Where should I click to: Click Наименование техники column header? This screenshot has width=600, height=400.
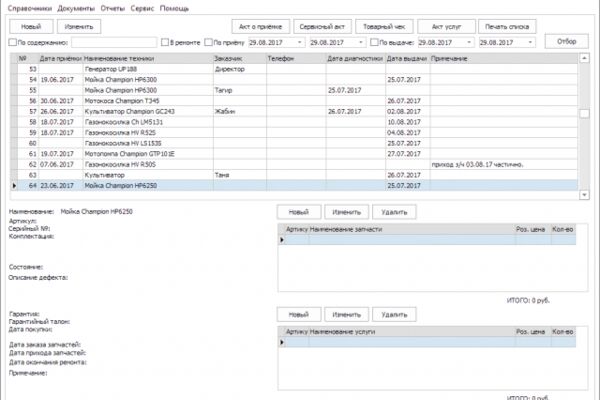point(148,59)
